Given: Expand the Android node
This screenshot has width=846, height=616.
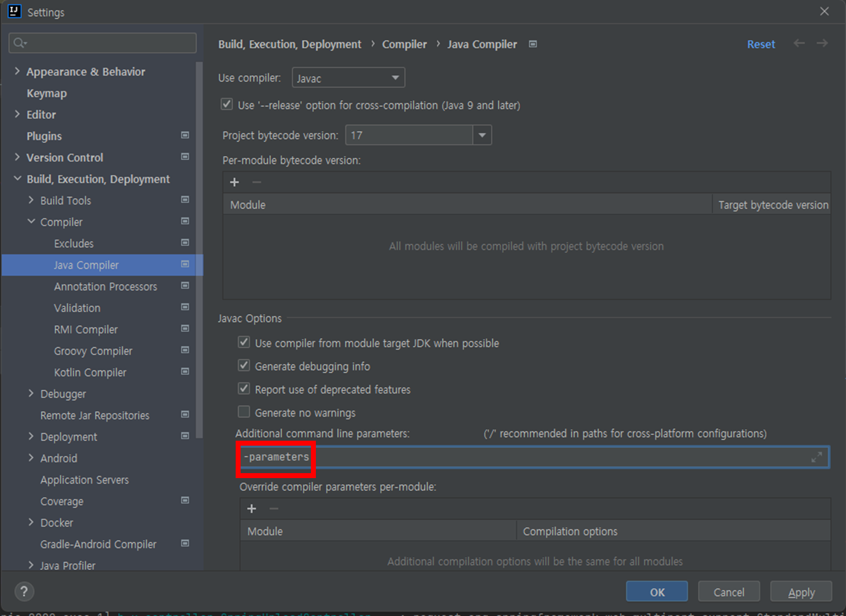Looking at the screenshot, I should 31,458.
